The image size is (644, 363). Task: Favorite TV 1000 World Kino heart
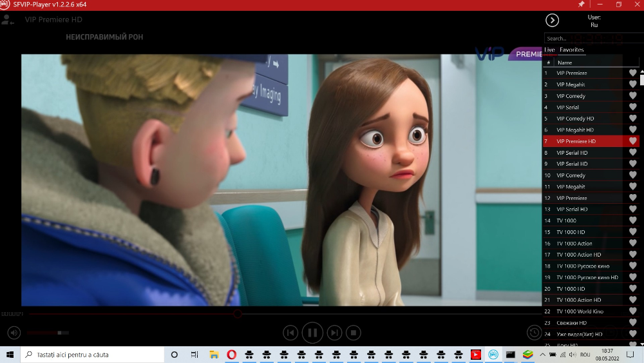[632, 311]
